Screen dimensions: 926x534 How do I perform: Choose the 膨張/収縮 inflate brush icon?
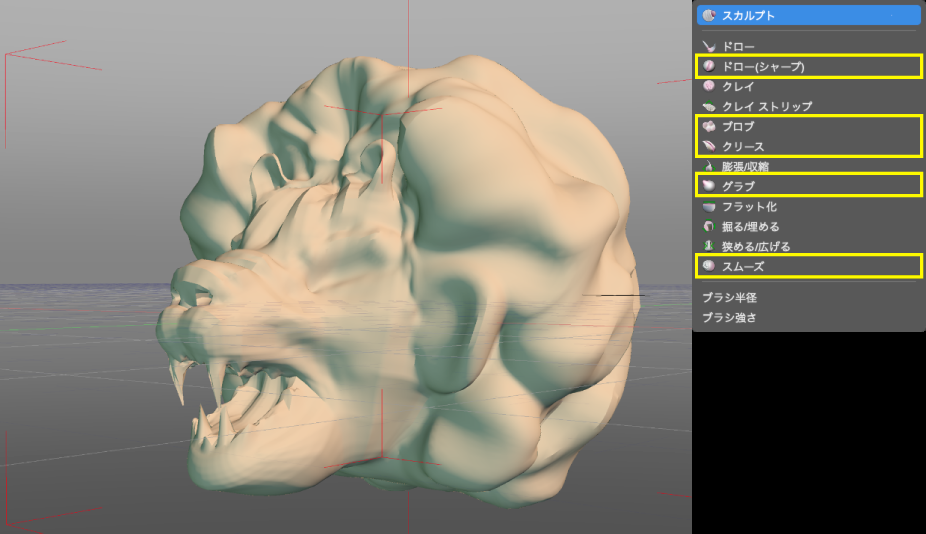(709, 166)
